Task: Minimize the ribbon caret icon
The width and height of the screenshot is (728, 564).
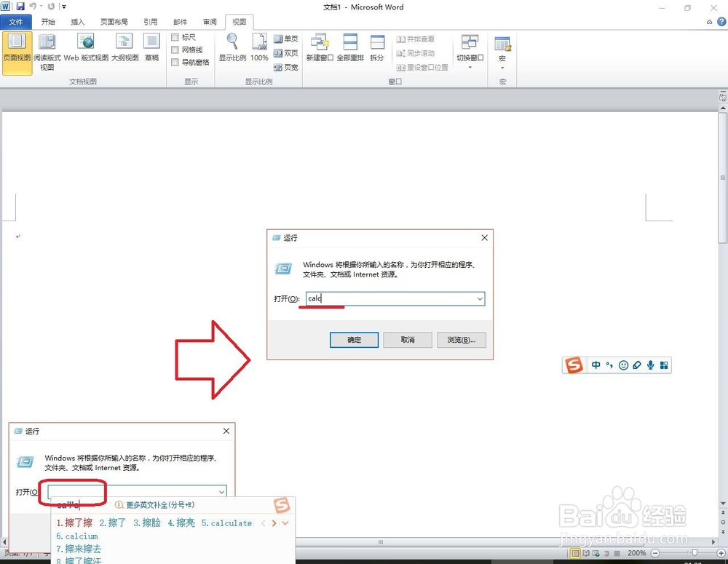Action: pos(709,22)
